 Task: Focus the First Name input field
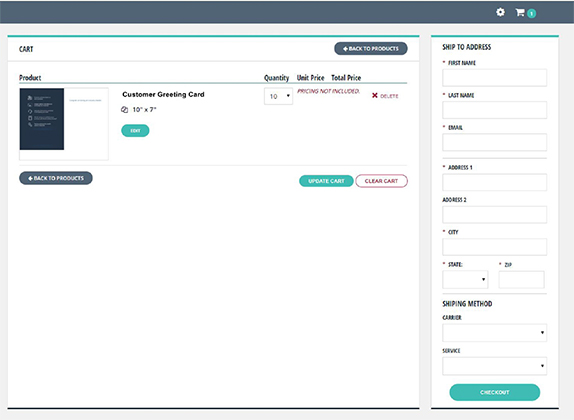[x=495, y=78]
